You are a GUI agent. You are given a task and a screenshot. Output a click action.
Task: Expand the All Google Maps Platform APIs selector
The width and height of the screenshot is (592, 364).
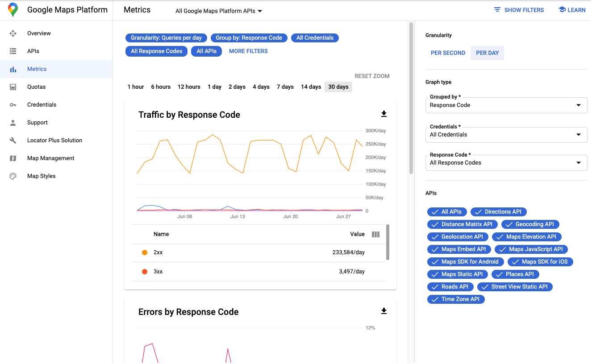218,11
